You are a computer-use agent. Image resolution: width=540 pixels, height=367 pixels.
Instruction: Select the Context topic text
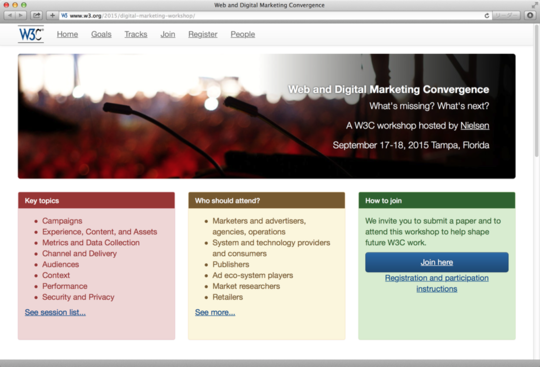tap(56, 275)
